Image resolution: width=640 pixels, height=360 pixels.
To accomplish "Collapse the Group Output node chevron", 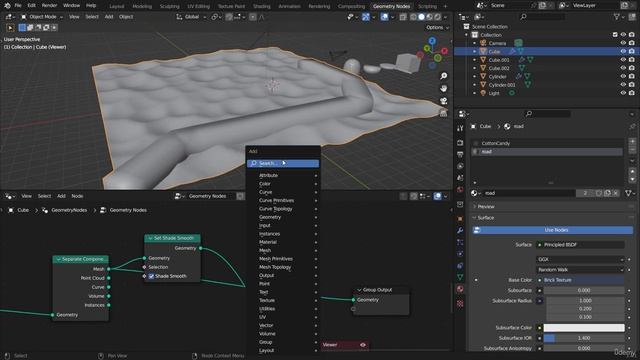I will [x=359, y=290].
